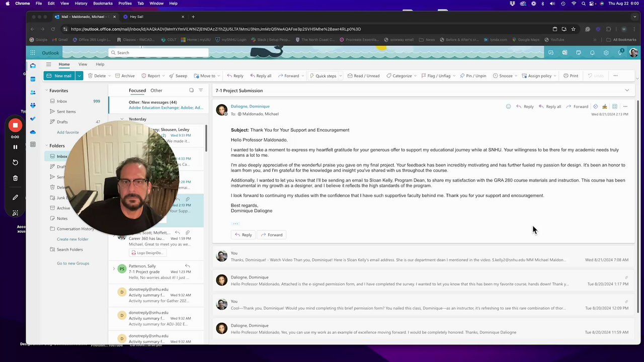Click Read / Unread in the toolbar
644x362 pixels.
[364, 76]
